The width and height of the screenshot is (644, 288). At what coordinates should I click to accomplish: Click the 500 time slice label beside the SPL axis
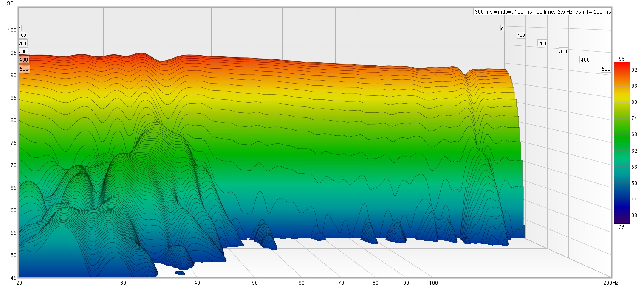point(24,69)
